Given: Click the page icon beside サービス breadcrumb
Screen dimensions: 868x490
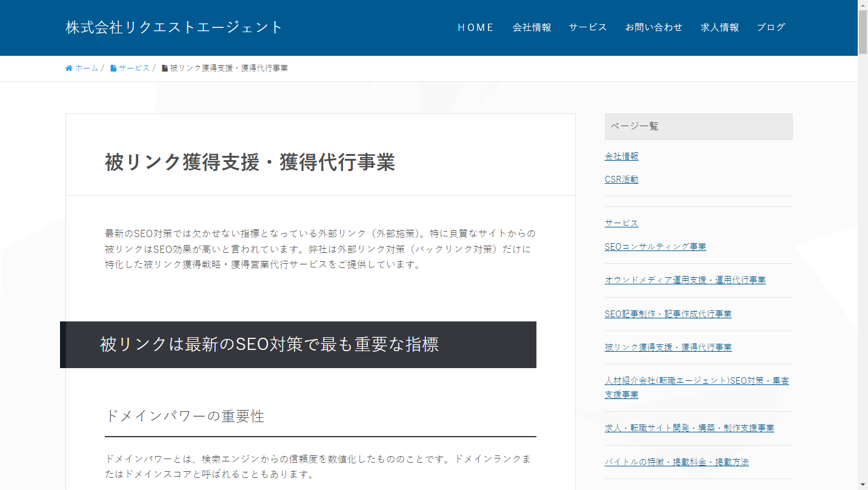Looking at the screenshot, I should [x=113, y=68].
